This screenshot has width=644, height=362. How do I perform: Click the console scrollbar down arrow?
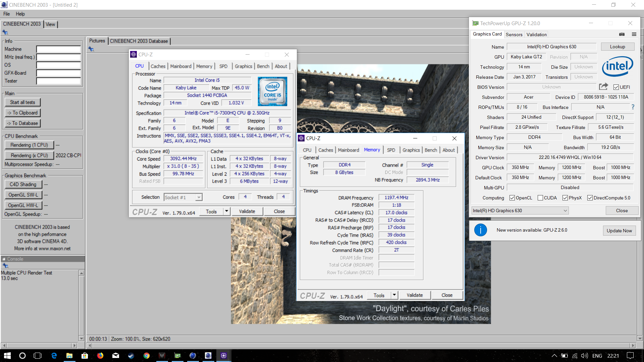tap(81, 338)
